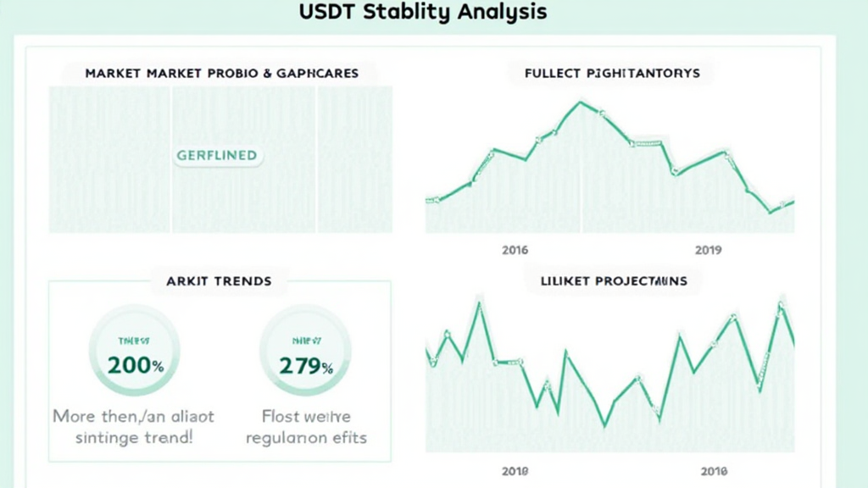Select the 279% circular gauge
This screenshot has width=868, height=488.
[305, 352]
